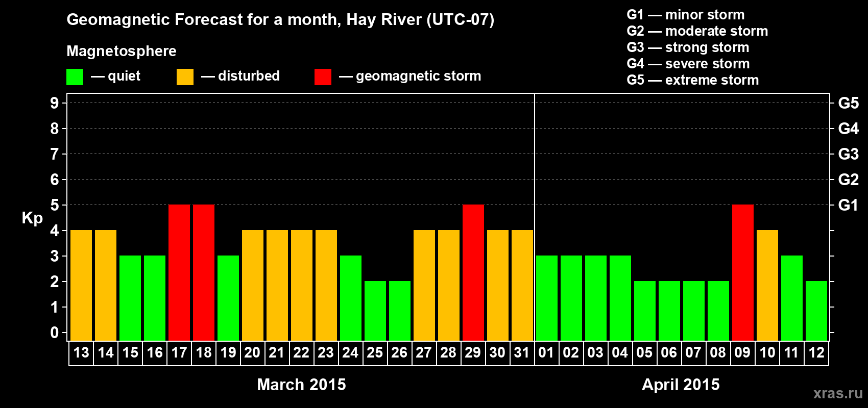Click the Geomagnetic Forecast title text
This screenshot has height=408, width=868.
(280, 20)
